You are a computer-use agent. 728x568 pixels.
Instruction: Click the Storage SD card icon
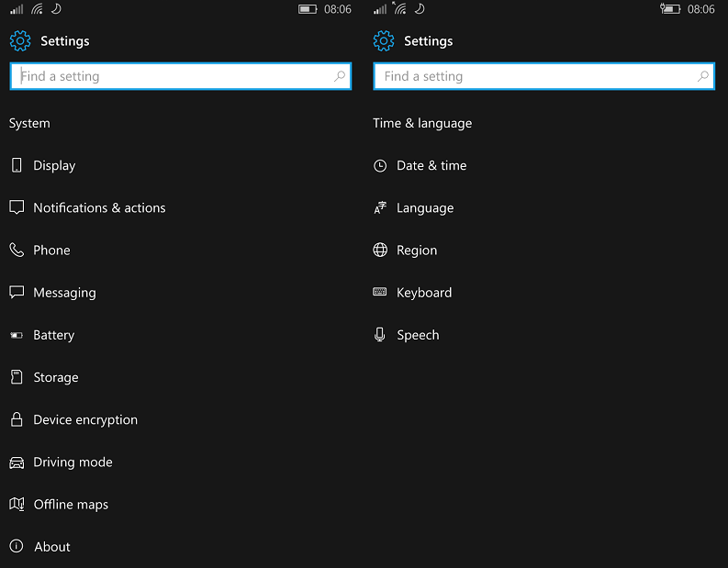coord(17,377)
